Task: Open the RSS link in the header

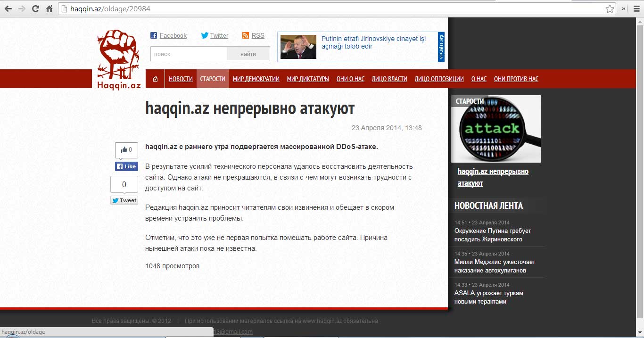Action: coord(258,35)
